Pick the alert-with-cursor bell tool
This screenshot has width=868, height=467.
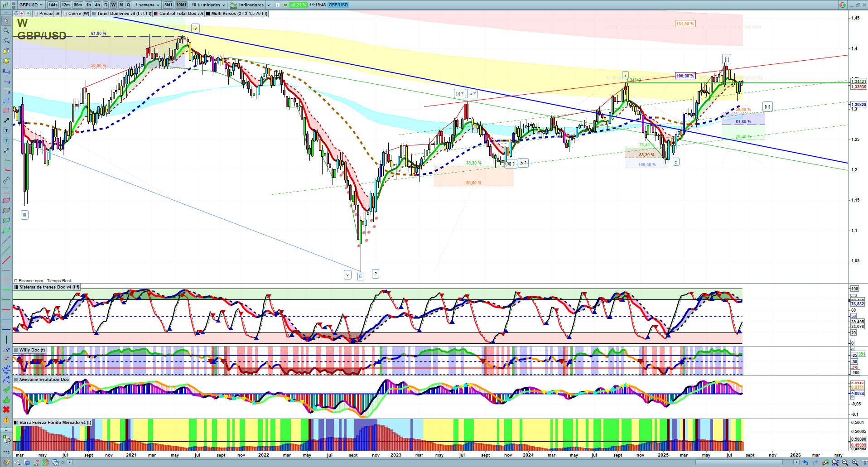click(6, 51)
